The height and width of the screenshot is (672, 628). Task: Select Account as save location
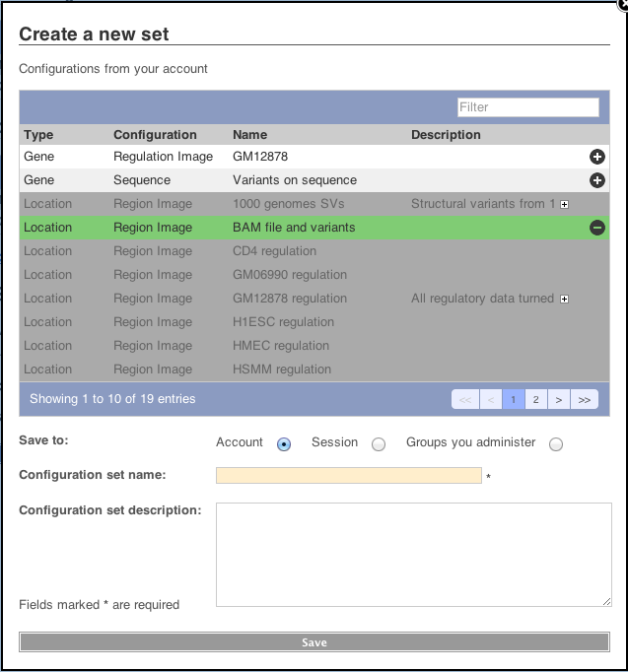coord(284,444)
